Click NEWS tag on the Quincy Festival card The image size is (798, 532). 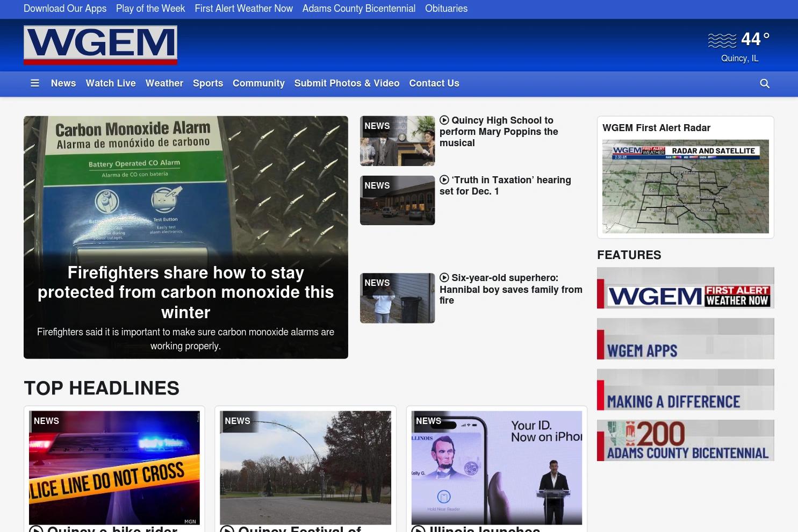coord(238,421)
